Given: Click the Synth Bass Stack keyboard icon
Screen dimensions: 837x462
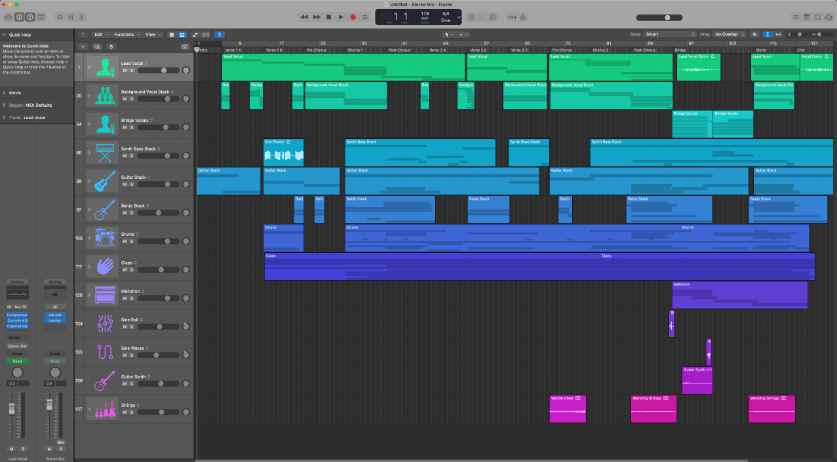Looking at the screenshot, I should tap(105, 153).
